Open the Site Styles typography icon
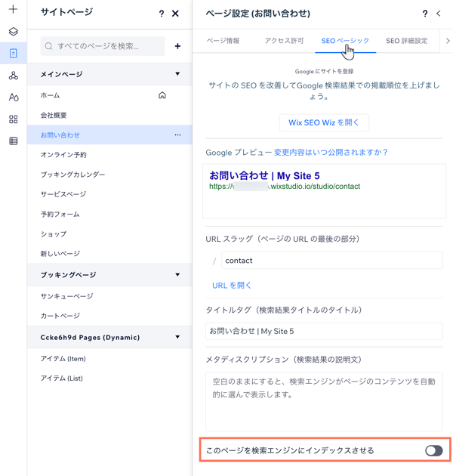The image size is (453, 476). [x=14, y=97]
